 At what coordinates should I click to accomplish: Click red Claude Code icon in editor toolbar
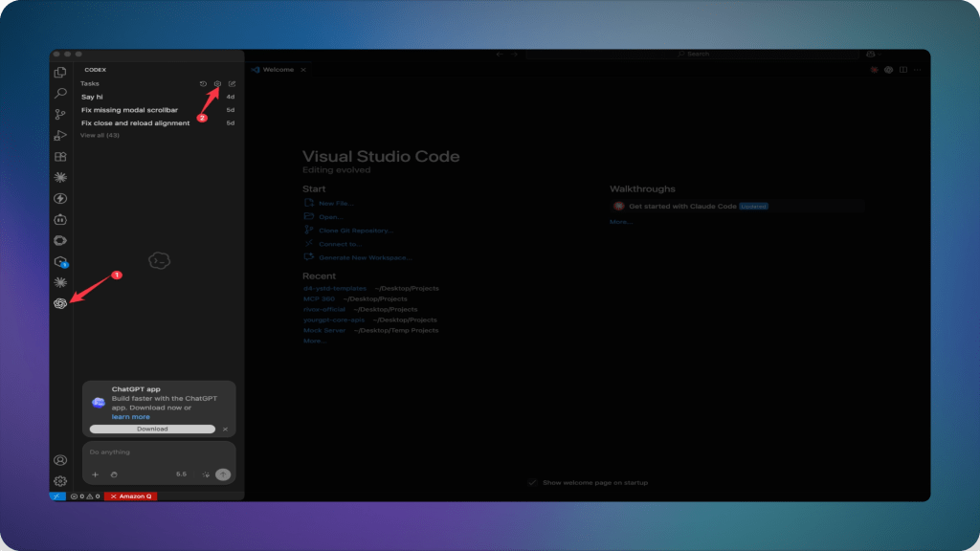[x=875, y=70]
